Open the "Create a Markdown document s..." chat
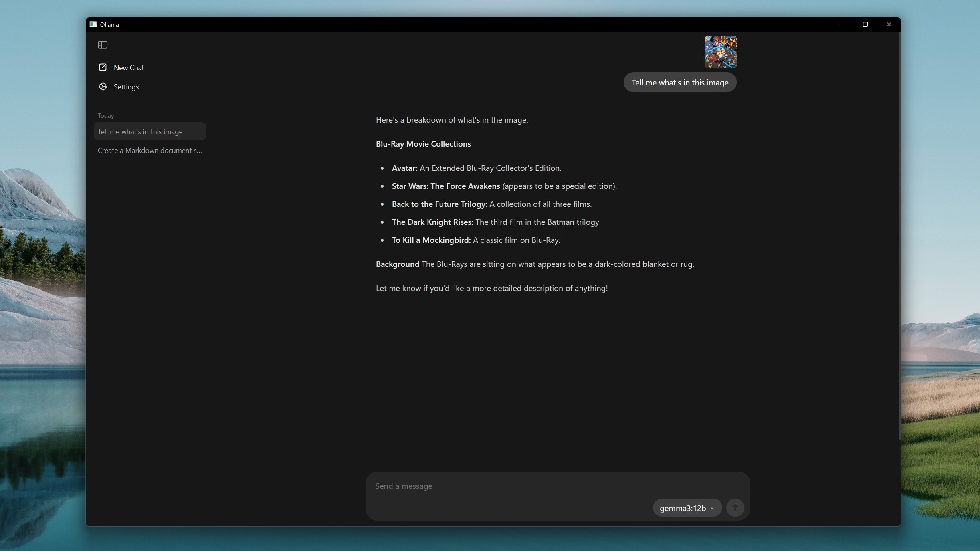 click(150, 150)
